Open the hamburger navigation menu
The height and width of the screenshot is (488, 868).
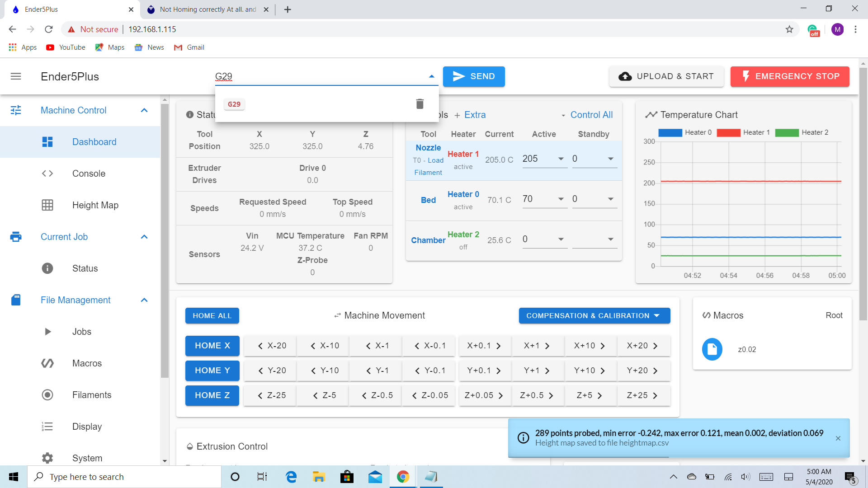16,76
